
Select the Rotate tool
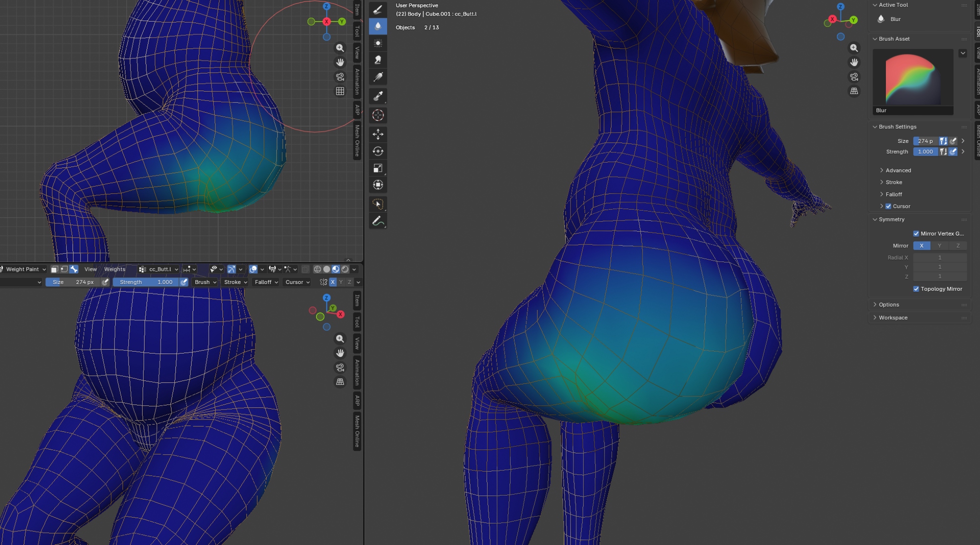click(x=378, y=151)
